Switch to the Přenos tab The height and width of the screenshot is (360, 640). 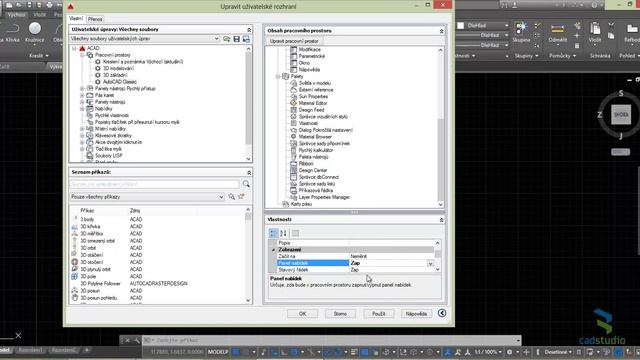[95, 19]
